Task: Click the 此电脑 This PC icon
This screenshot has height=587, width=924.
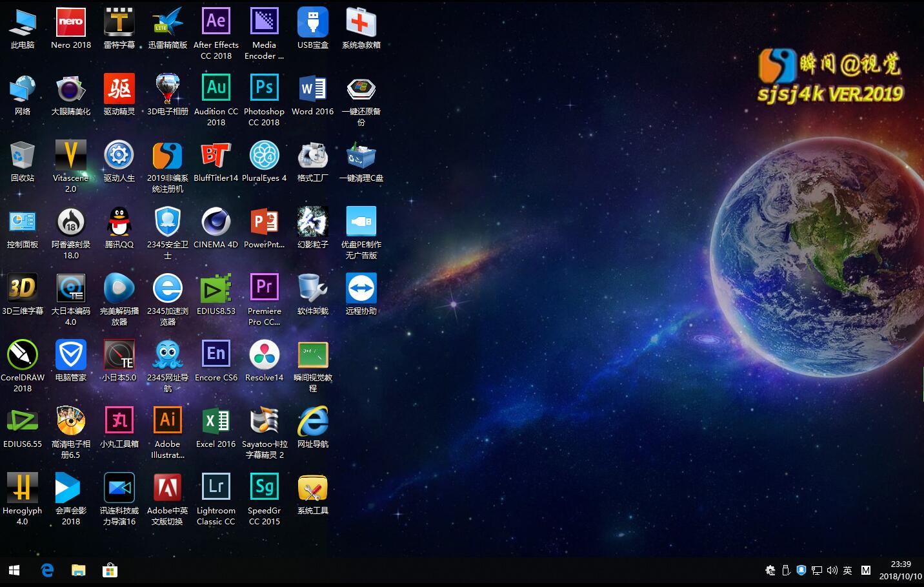Action: click(x=23, y=23)
